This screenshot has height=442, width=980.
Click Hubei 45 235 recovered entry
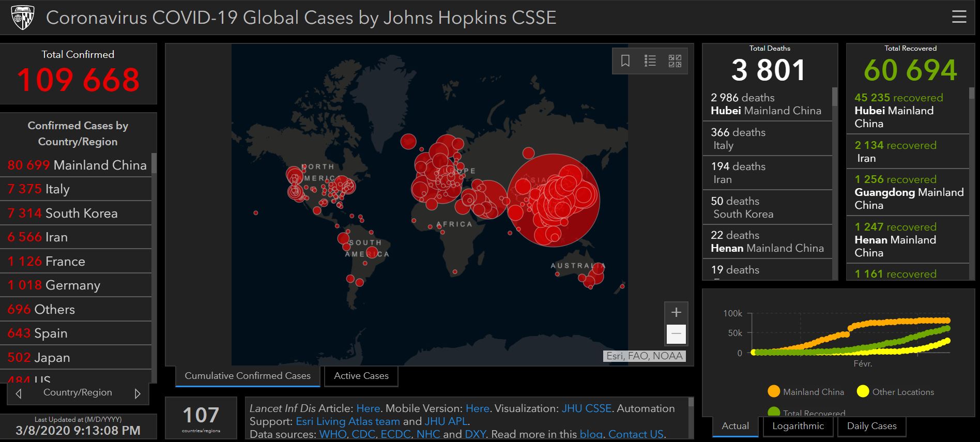click(x=908, y=110)
